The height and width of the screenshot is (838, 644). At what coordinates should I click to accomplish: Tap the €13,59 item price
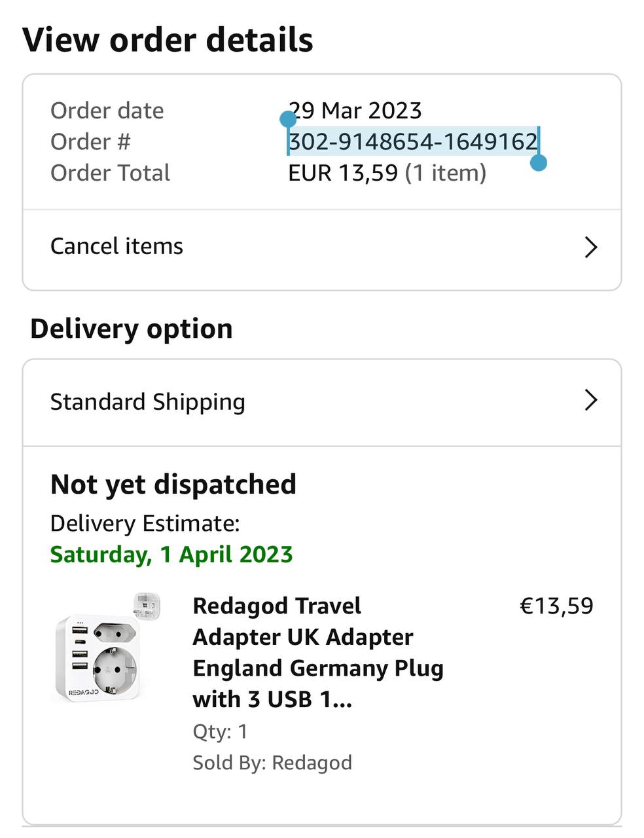point(556,606)
